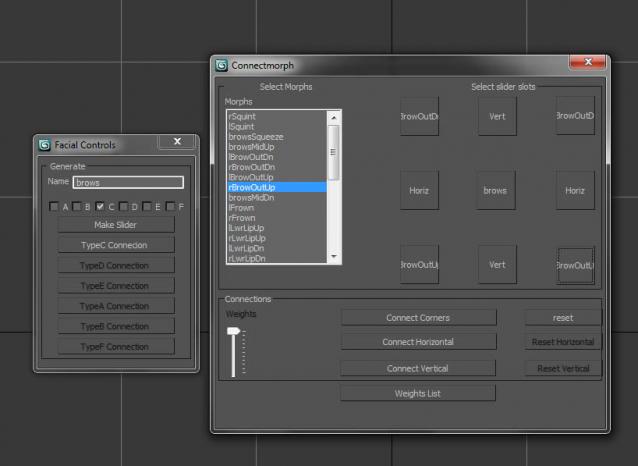Select rBrowOutUp in the Morphs list
Screen dimensions: 638x466
click(x=252, y=187)
